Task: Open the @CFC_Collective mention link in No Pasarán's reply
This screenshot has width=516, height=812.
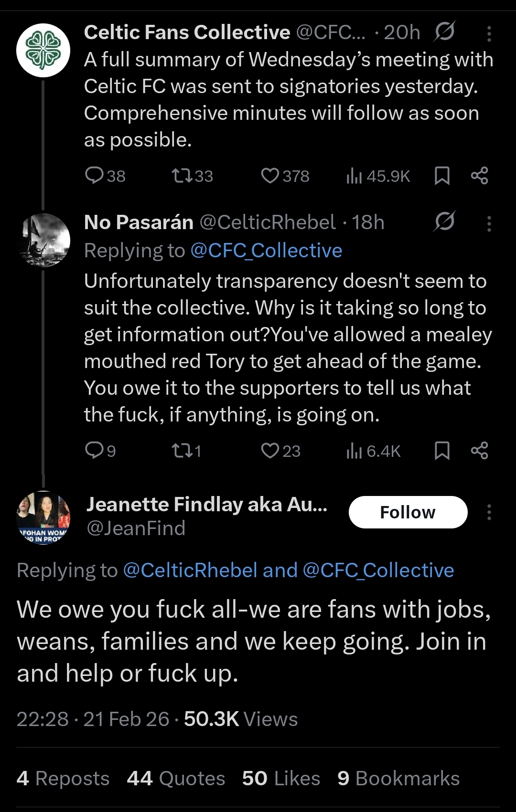Action: click(x=266, y=251)
